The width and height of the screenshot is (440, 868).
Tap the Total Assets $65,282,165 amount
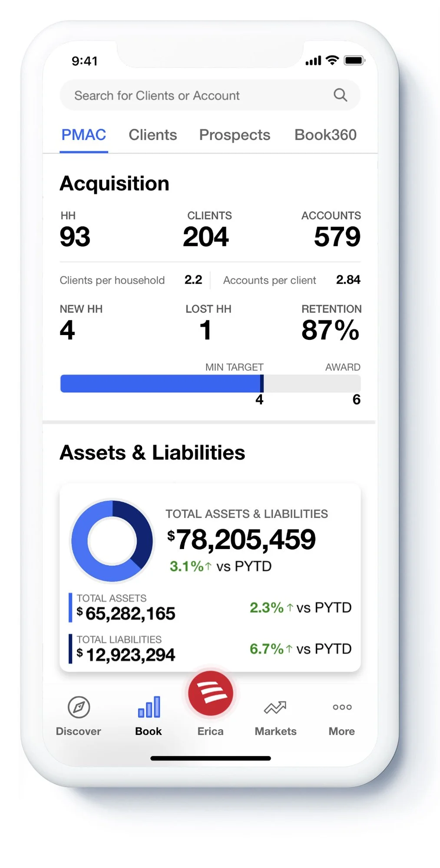point(126,614)
